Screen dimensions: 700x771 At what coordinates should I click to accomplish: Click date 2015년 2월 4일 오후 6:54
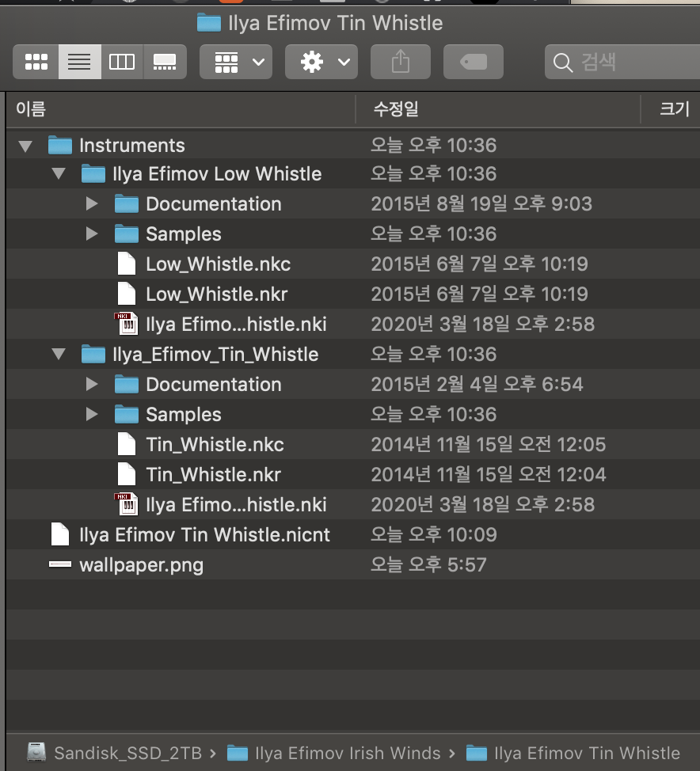(x=477, y=385)
